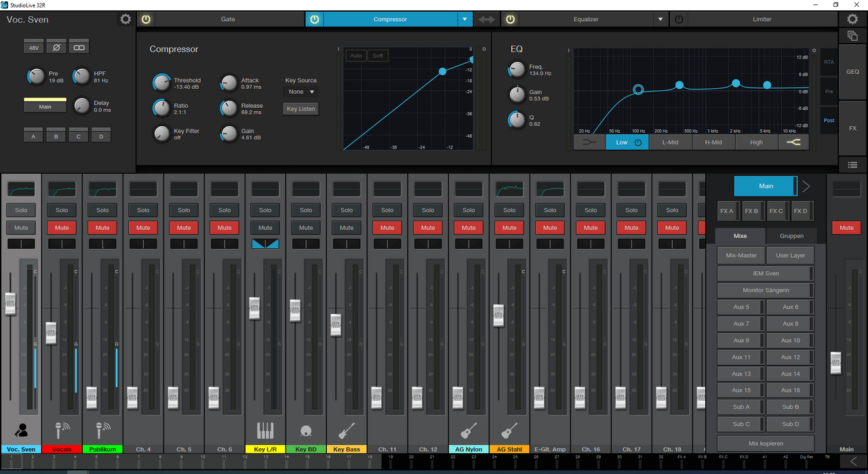Click the Publikum microphone icon
Screen dimensions: 868x474
tap(102, 430)
